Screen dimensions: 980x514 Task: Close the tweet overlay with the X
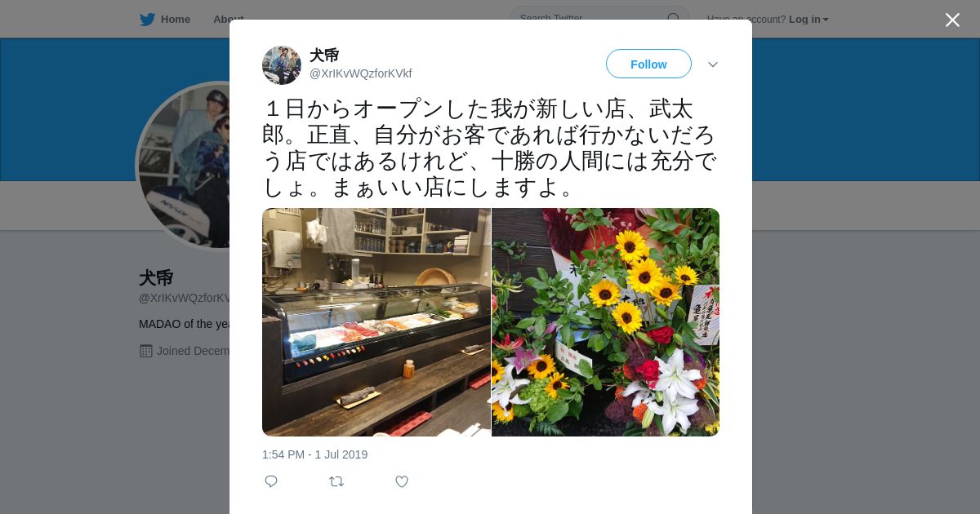tap(952, 20)
